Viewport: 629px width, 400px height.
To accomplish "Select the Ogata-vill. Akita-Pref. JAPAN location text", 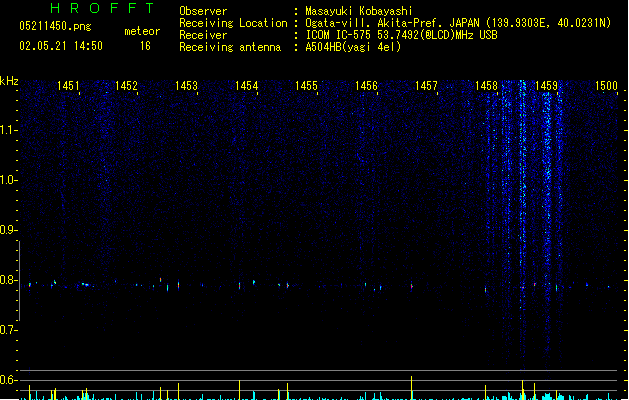I will [x=458, y=23].
